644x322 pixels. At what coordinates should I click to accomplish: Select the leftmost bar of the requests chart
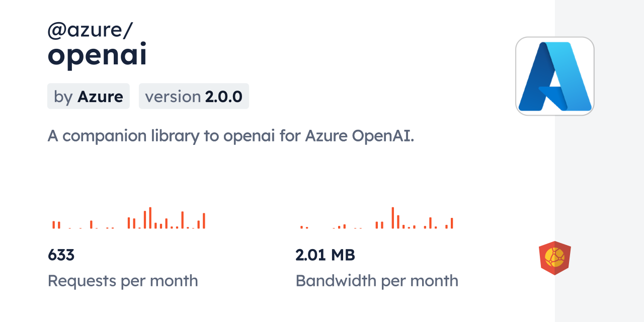[53, 225]
